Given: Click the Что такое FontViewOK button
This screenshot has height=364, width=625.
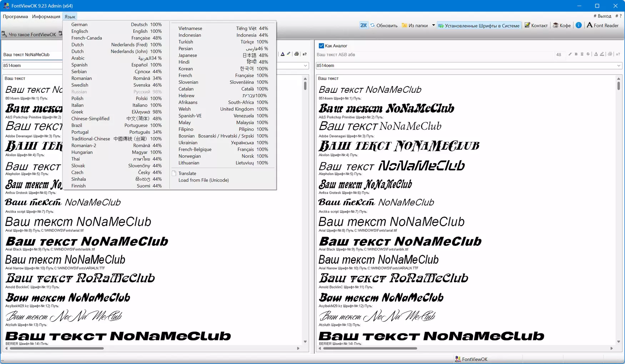Looking at the screenshot, I should point(29,34).
